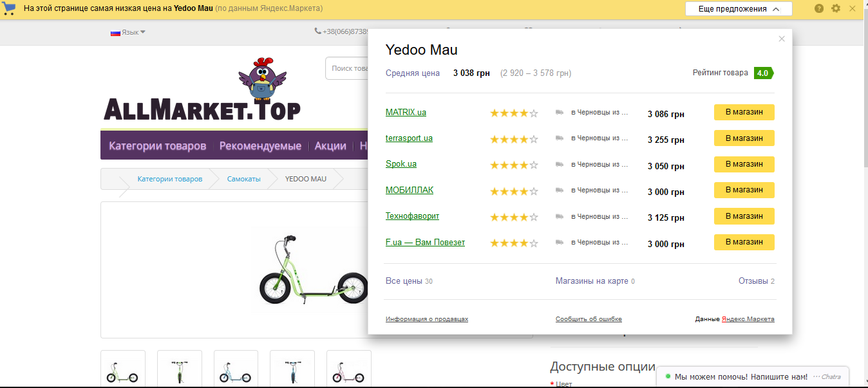Open Информация о продавцах link
The image size is (868, 388).
[x=427, y=319]
